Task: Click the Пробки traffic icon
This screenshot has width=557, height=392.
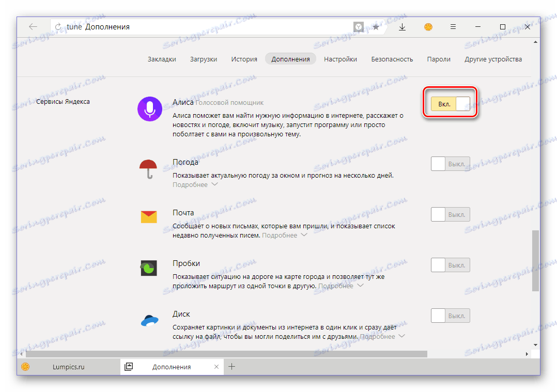Action: pyautogui.click(x=148, y=268)
